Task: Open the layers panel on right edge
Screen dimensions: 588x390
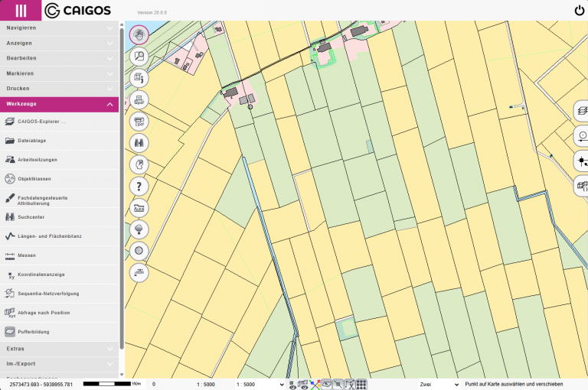Action: coord(582,111)
